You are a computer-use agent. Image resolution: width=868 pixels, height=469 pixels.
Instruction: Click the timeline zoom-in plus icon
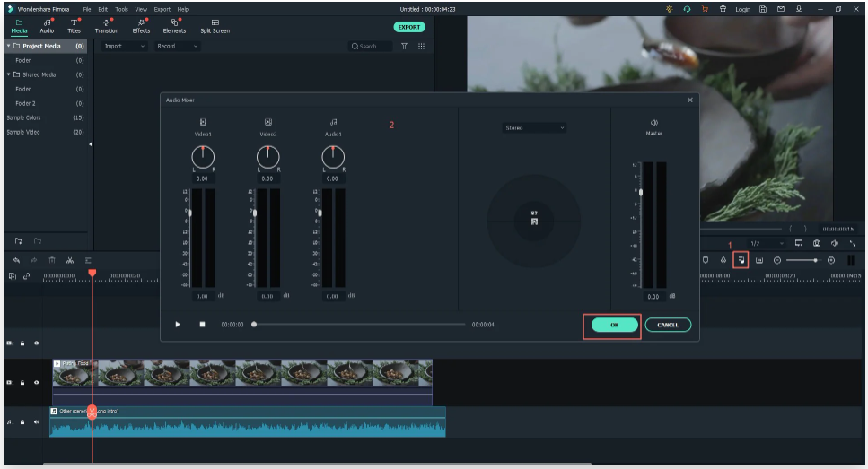click(831, 260)
